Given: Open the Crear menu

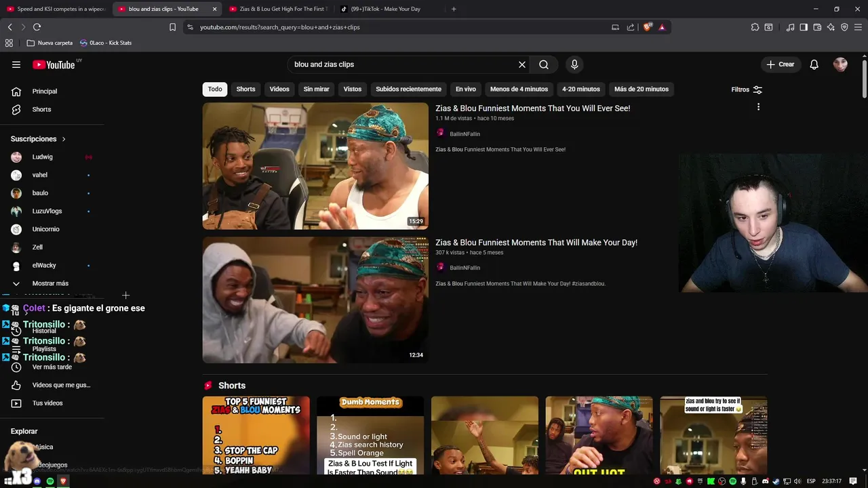Looking at the screenshot, I should pyautogui.click(x=780, y=64).
